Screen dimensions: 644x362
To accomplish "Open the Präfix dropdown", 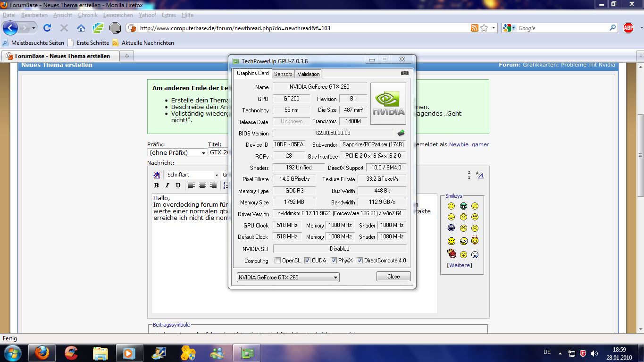I will click(x=177, y=152).
